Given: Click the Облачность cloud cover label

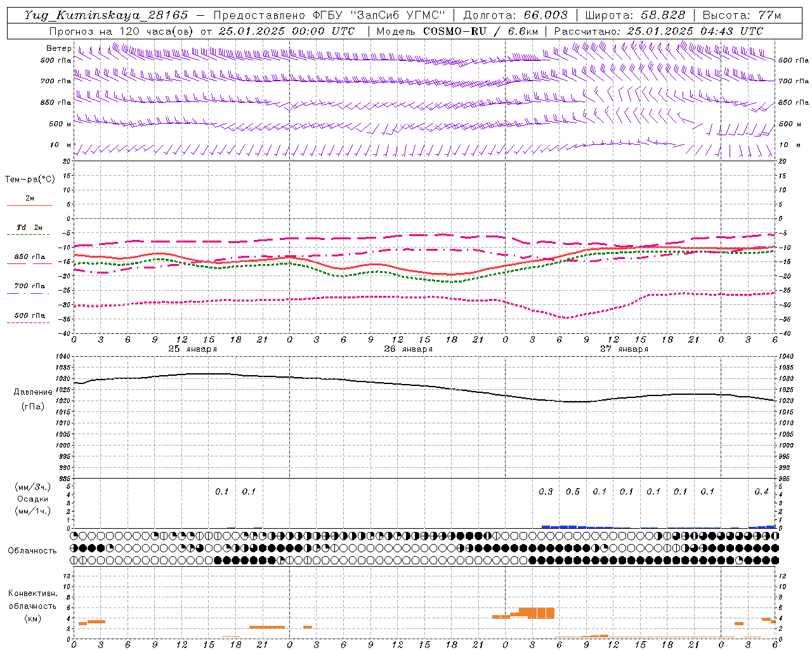Looking at the screenshot, I should tap(32, 551).
